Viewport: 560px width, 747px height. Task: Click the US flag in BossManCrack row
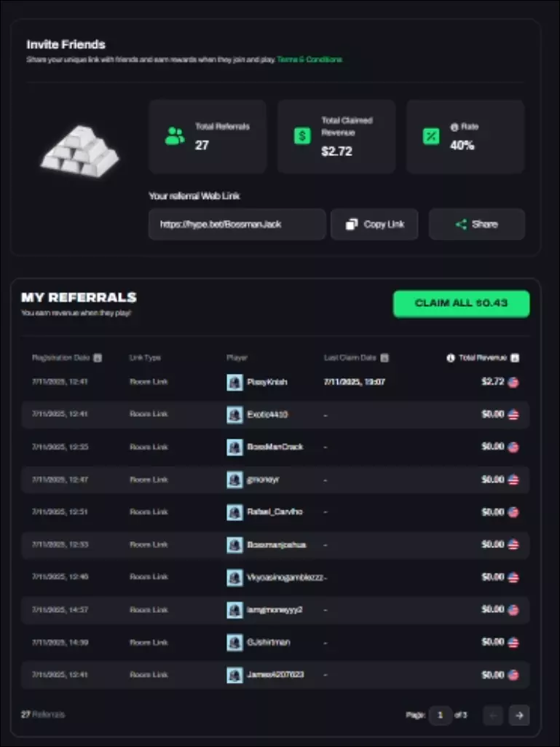click(x=513, y=447)
